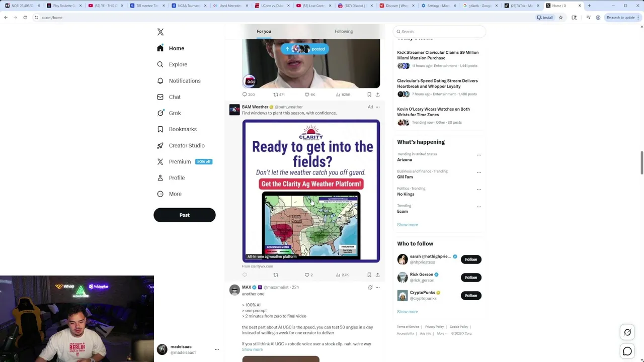Viewport: 644px width, 362px height.
Task: Open a new browser tab
Action: tap(589, 6)
